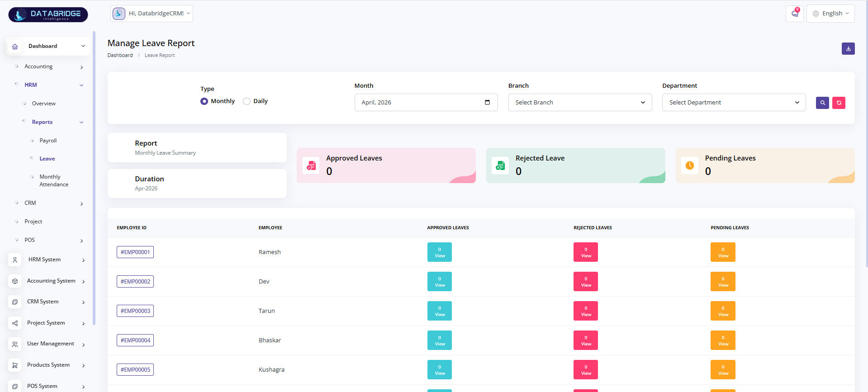Click the CRM System icon

coord(15,302)
